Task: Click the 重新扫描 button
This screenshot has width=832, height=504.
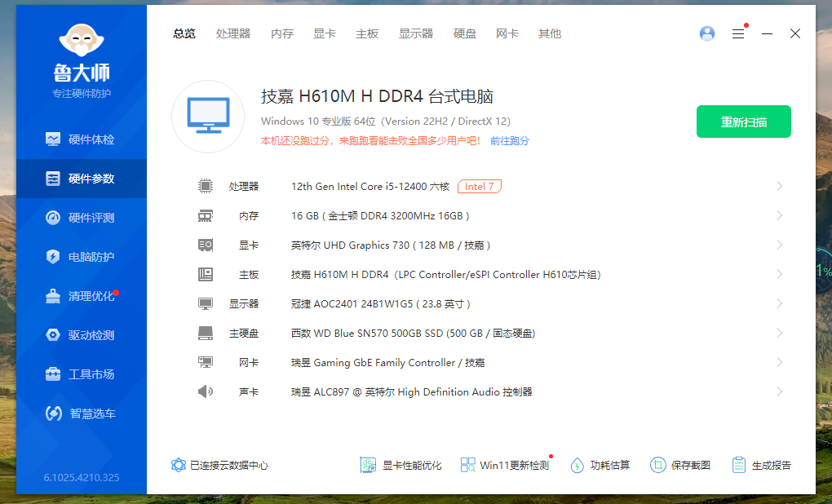Action: pyautogui.click(x=743, y=122)
